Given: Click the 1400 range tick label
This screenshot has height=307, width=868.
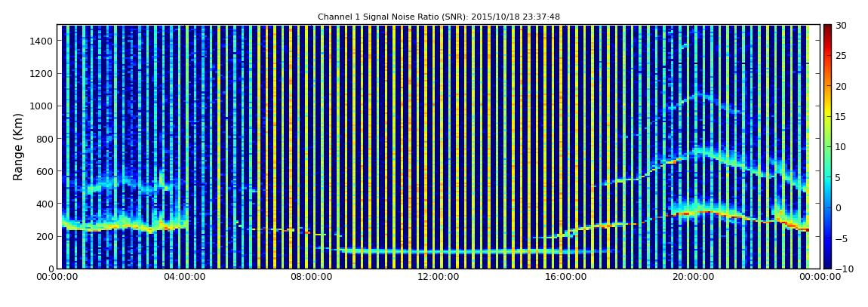Looking at the screenshot, I should [x=42, y=41].
